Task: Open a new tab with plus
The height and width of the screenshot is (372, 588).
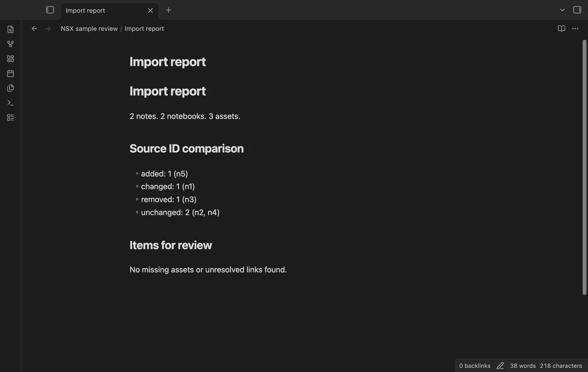Action: point(169,10)
